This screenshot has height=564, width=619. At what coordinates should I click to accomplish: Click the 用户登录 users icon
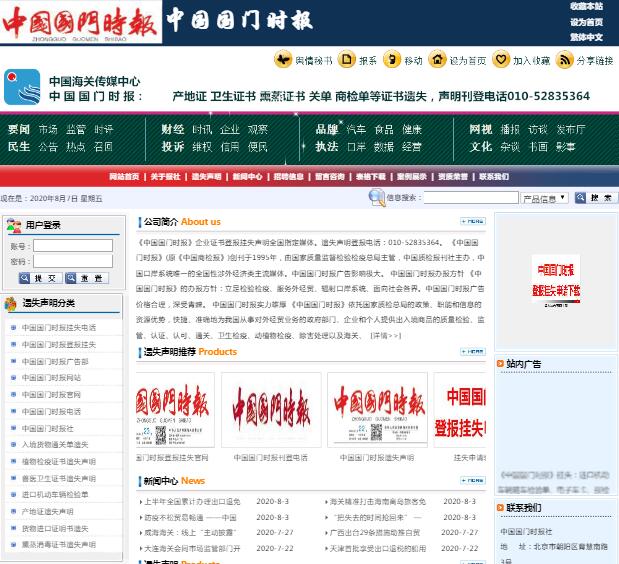(14, 225)
